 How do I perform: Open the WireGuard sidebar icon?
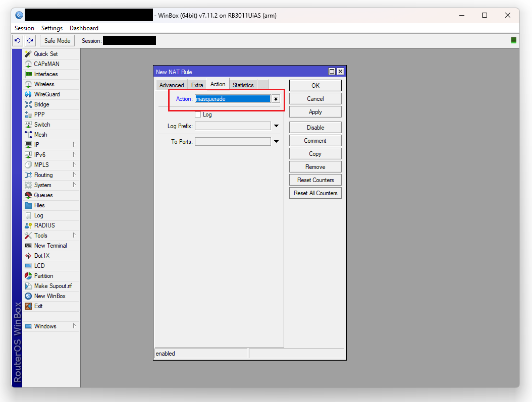tap(28, 94)
